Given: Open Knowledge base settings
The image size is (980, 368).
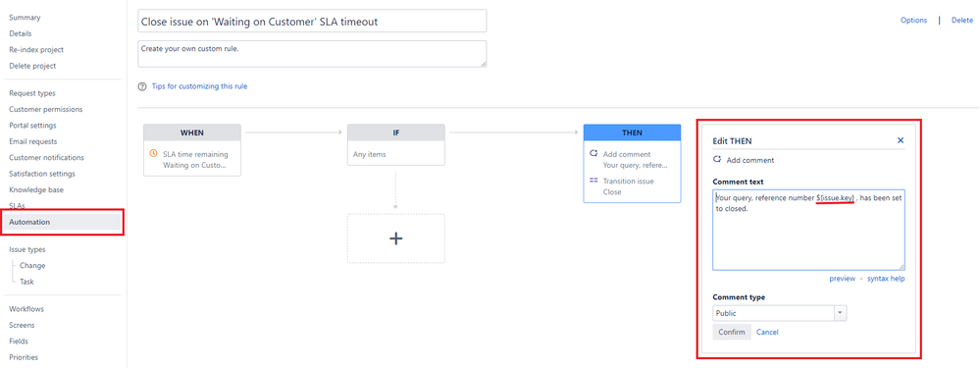Looking at the screenshot, I should pos(36,190).
